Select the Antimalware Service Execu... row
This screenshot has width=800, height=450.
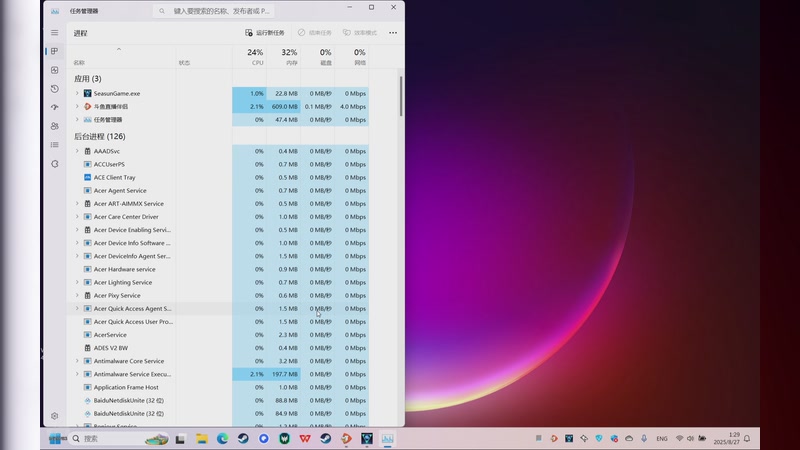tap(218, 374)
